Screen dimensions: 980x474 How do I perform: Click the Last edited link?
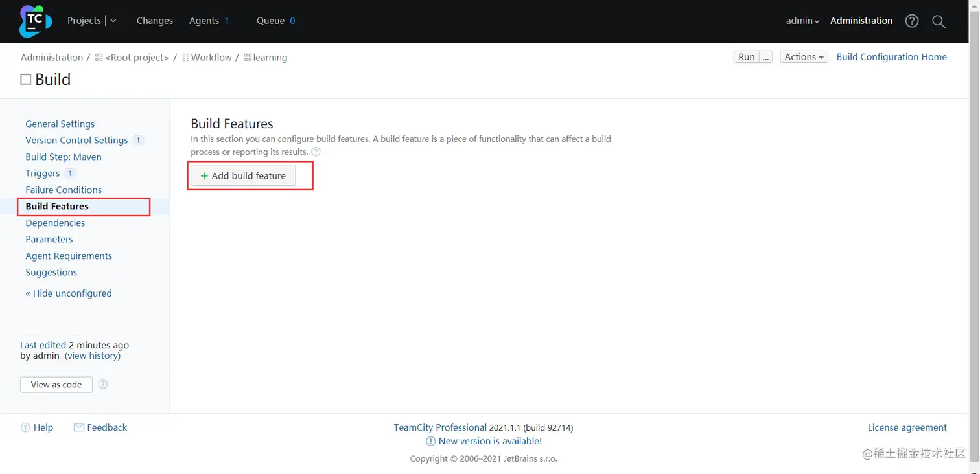[43, 345]
